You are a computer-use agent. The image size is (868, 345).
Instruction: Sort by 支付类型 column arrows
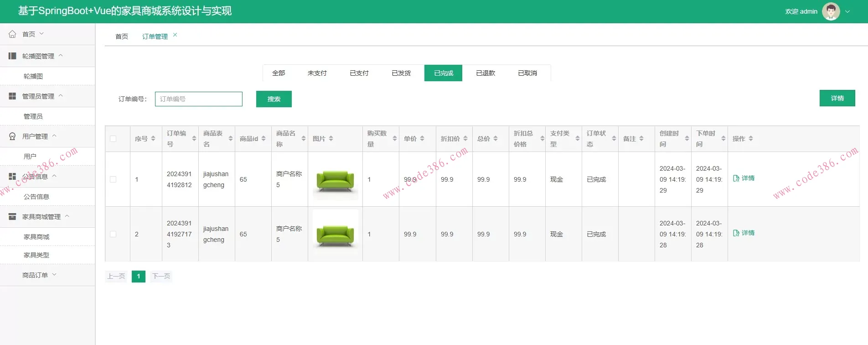[578, 138]
